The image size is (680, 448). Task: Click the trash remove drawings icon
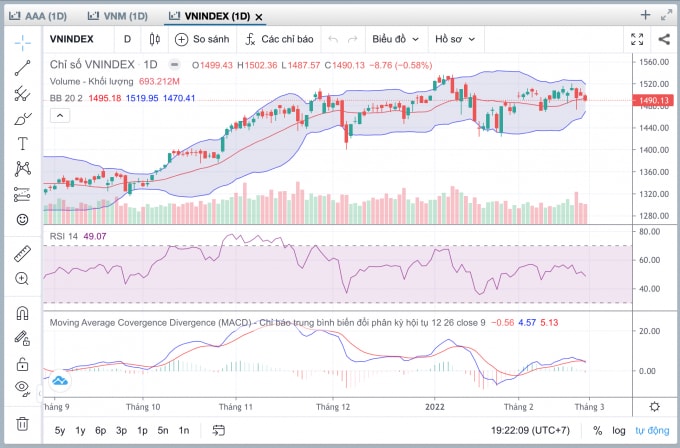(x=23, y=423)
